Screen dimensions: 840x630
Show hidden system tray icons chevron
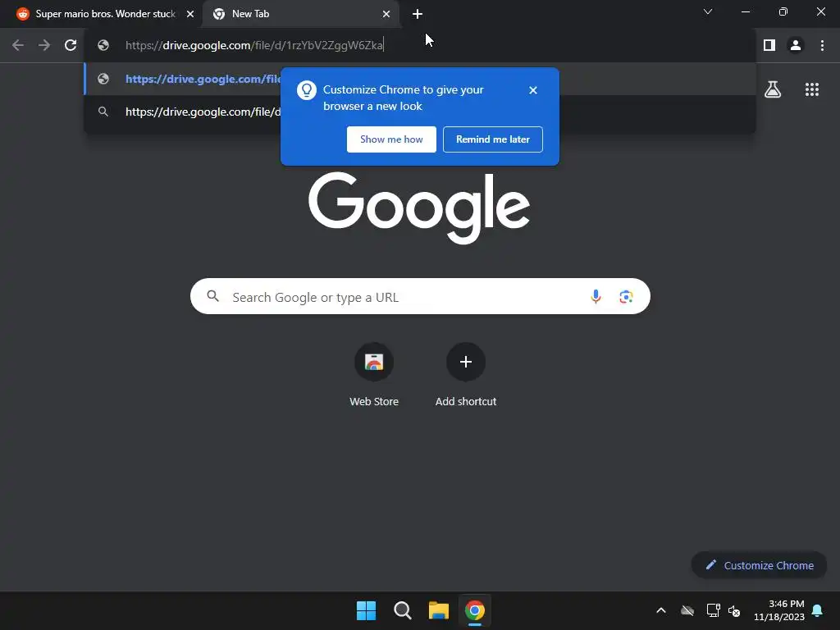point(661,610)
